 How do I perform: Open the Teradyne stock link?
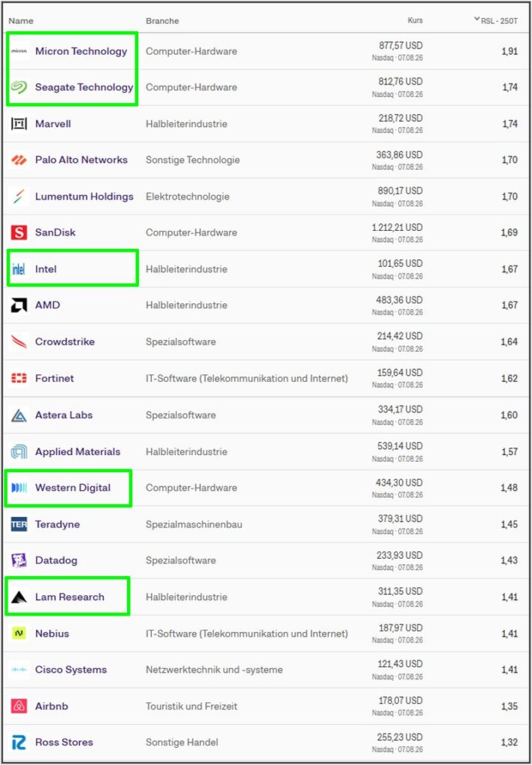click(57, 524)
